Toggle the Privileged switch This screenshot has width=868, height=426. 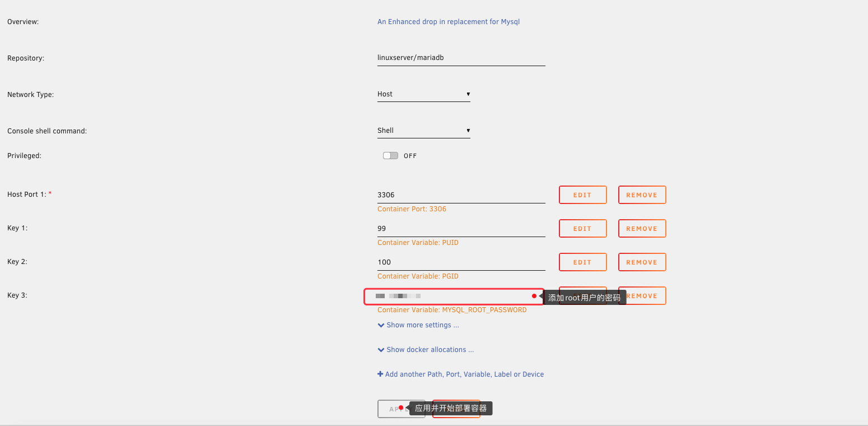[390, 156]
